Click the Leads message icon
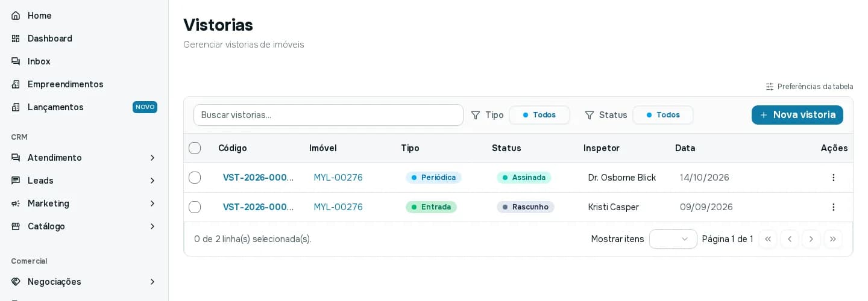This screenshot has height=301, width=868. pyautogui.click(x=16, y=181)
